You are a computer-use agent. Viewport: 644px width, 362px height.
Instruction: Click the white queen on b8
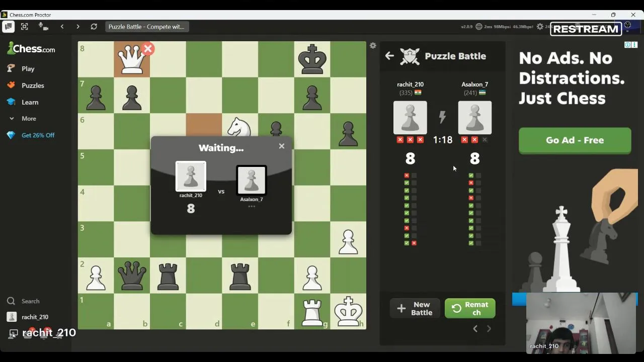pyautogui.click(x=132, y=59)
